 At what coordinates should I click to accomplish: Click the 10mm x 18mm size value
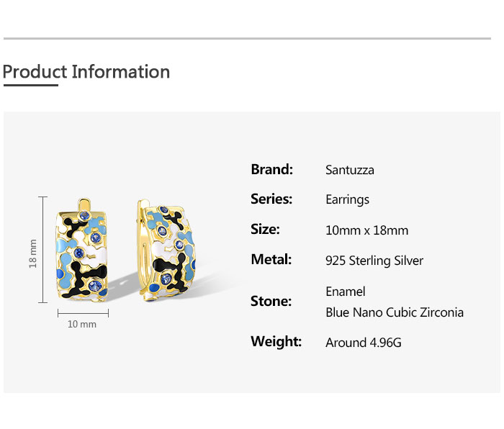366,230
